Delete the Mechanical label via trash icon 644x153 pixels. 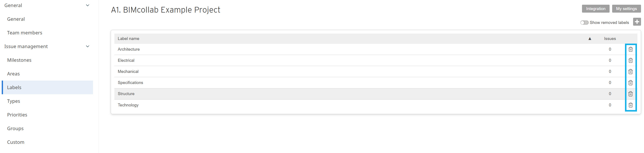point(630,72)
